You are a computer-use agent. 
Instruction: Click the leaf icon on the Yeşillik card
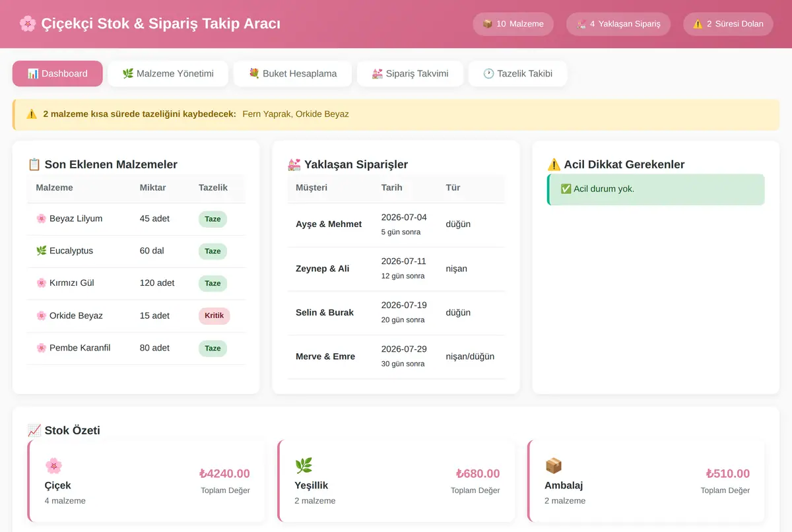[304, 466]
